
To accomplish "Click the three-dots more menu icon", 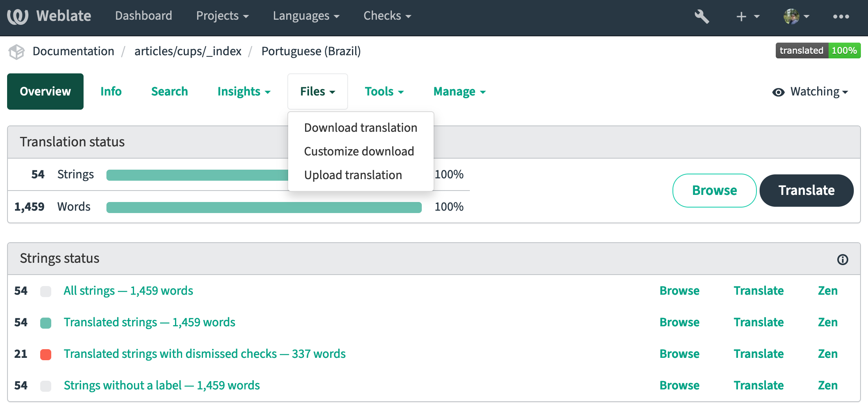I will 841,17.
